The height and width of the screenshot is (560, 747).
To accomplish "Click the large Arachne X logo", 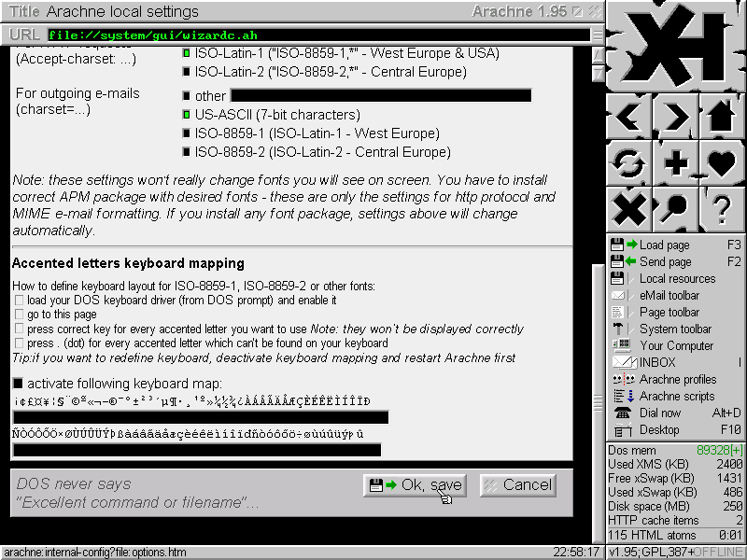I will [676, 46].
